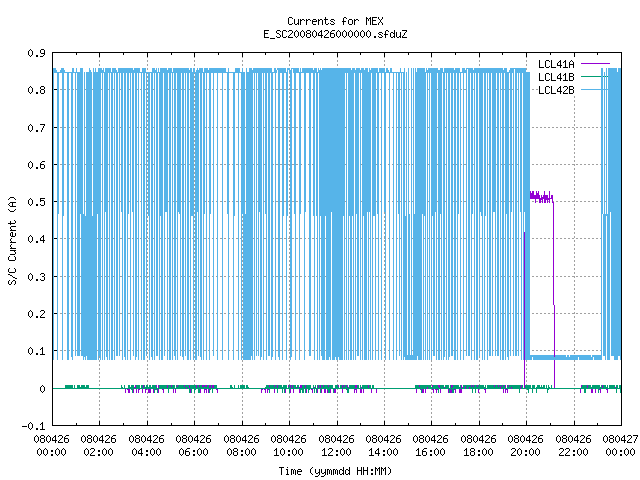Click the 080426 00:00 time tick label

click(x=51, y=446)
